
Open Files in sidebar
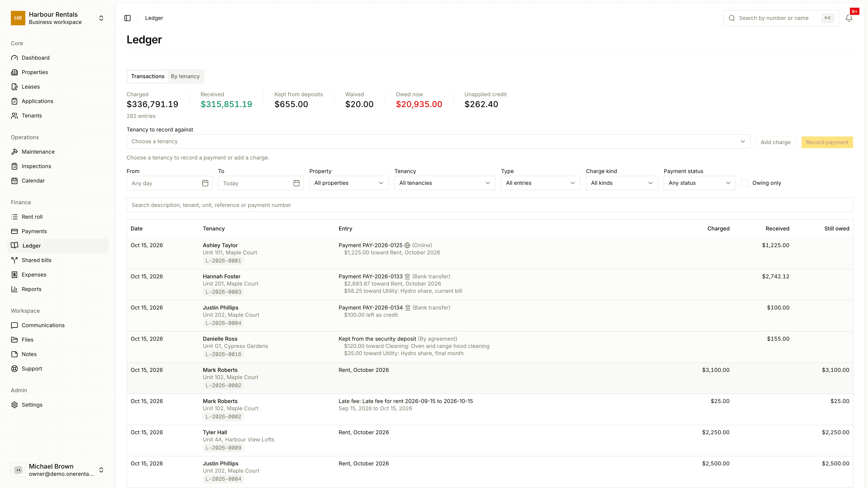click(58, 340)
